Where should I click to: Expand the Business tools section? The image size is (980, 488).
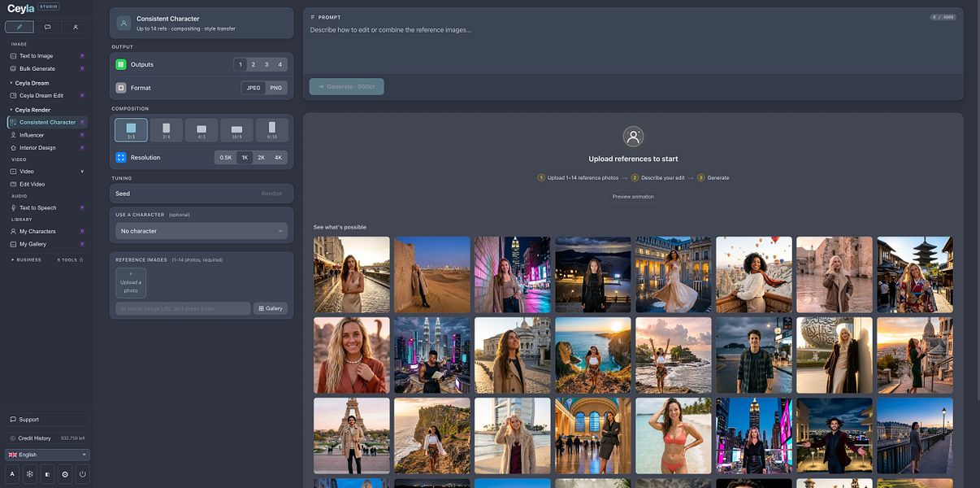tap(47, 259)
